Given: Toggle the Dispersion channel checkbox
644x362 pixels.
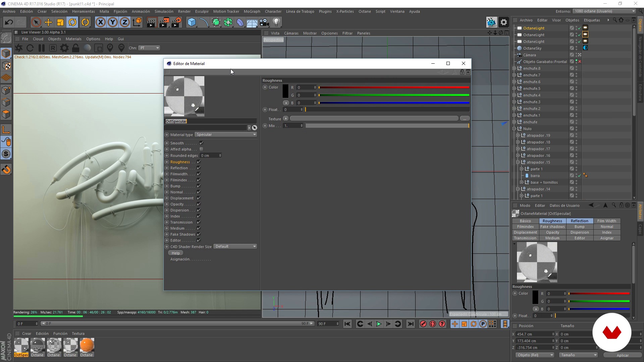Looking at the screenshot, I should (199, 210).
